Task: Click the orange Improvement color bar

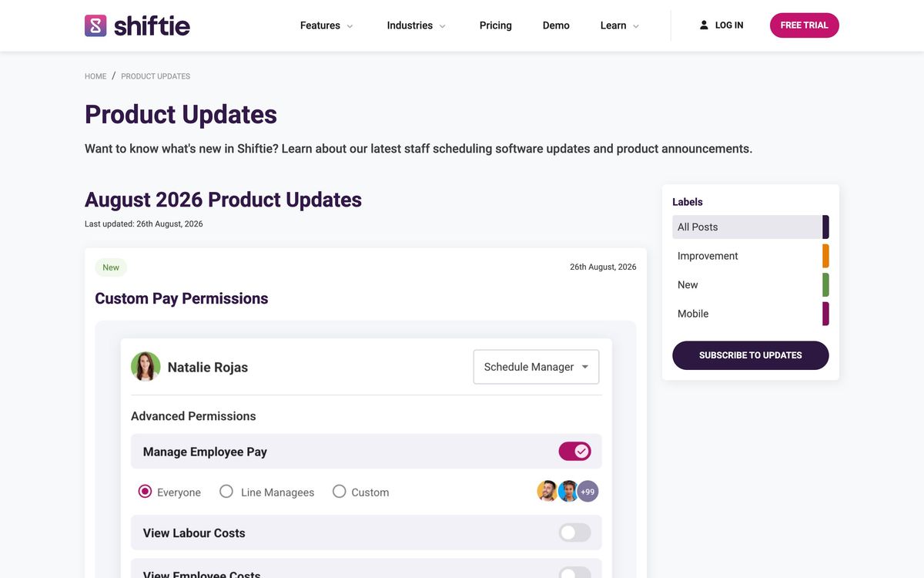Action: pos(825,256)
